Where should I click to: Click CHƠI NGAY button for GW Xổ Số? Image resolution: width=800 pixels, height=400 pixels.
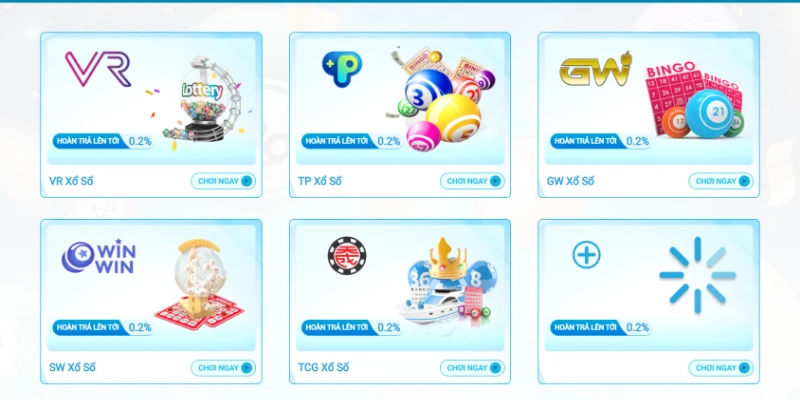point(721,181)
